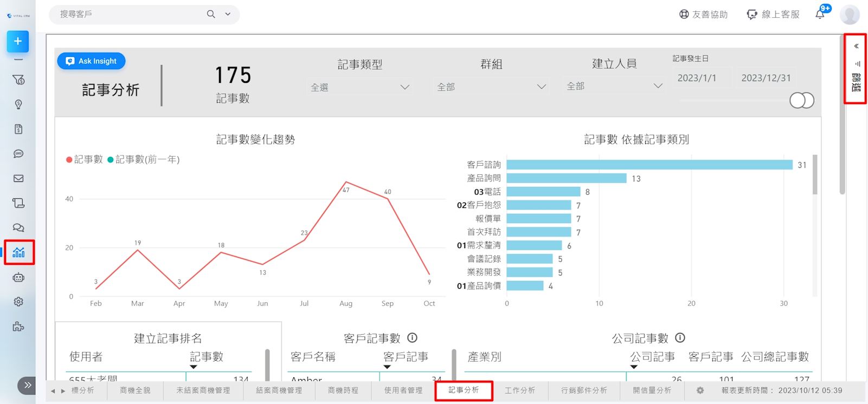Click the Ask Insight button
Screen dimensions: 868x404
click(91, 61)
